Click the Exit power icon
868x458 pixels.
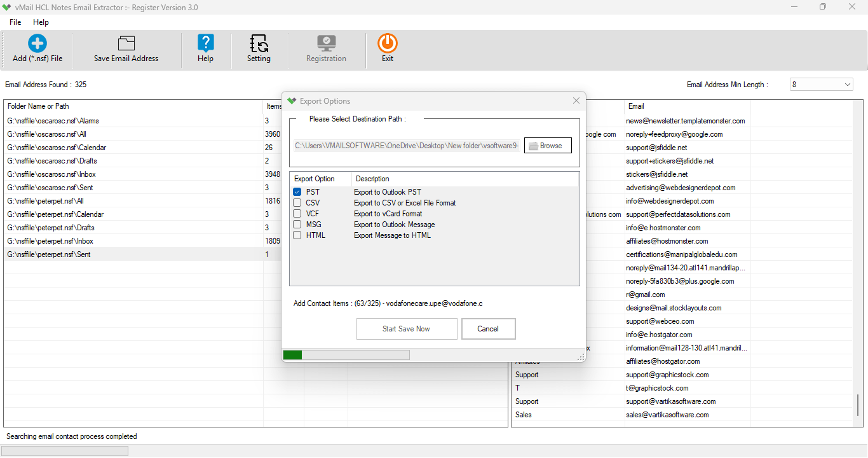click(x=388, y=43)
